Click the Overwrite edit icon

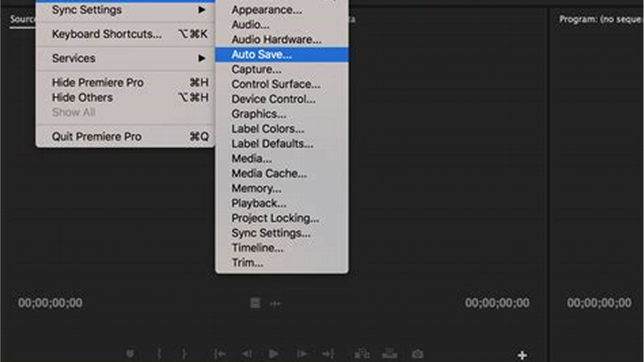click(389, 354)
